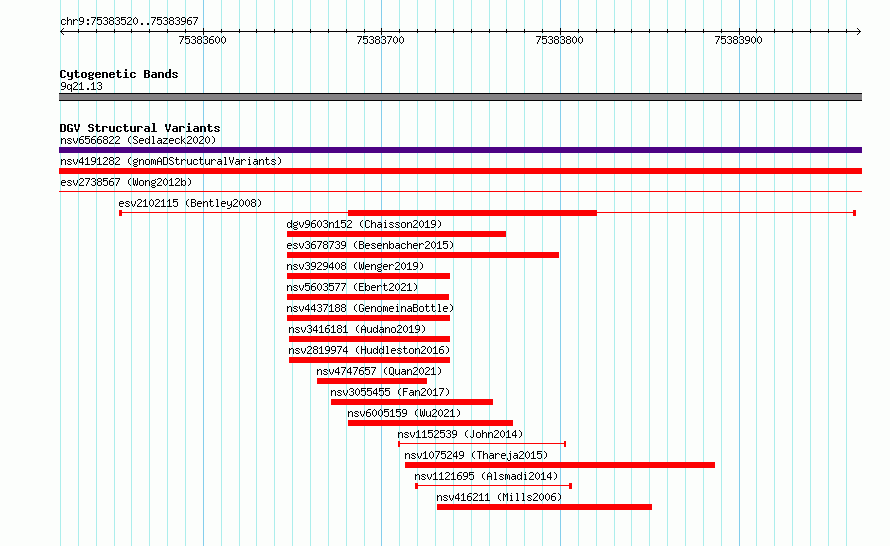Click the thin red line under nsv1152539
The height and width of the screenshot is (546, 890).
click(482, 444)
